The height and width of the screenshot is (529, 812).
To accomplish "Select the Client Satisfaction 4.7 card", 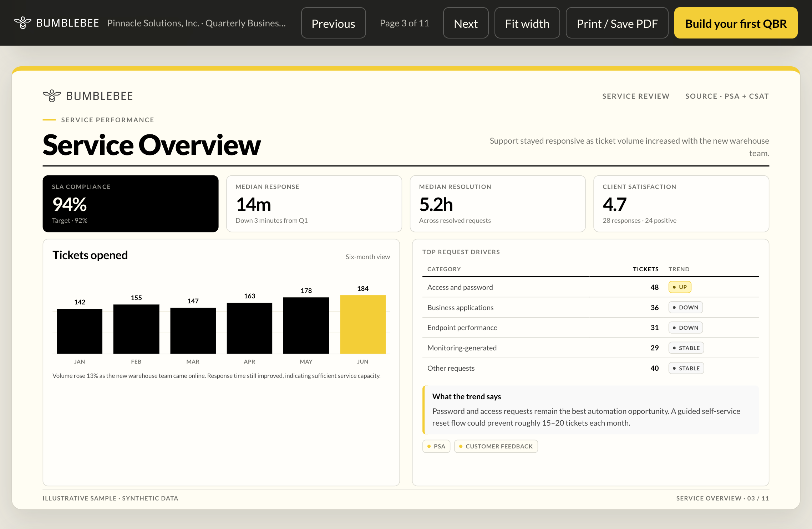I will [681, 204].
